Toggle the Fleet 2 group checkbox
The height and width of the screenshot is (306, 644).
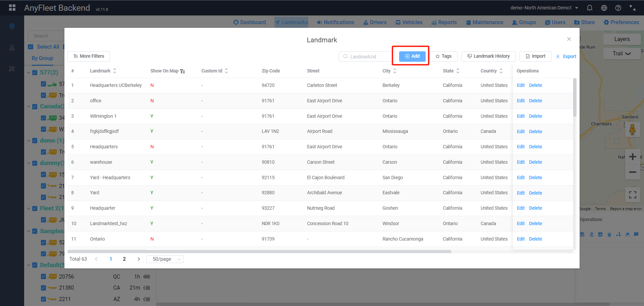click(x=35, y=208)
